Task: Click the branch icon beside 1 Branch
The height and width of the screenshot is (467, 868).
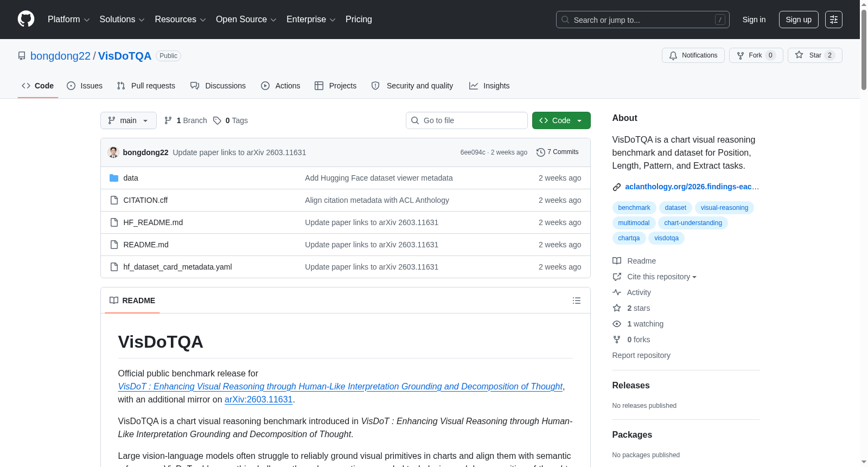Action: [168, 120]
